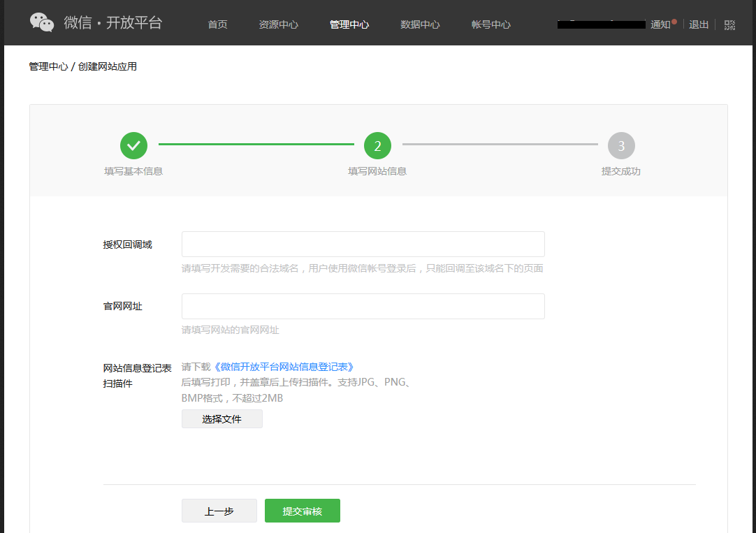The height and width of the screenshot is (533, 756).
Task: Click the 选择文件 upload button
Action: coord(221,419)
